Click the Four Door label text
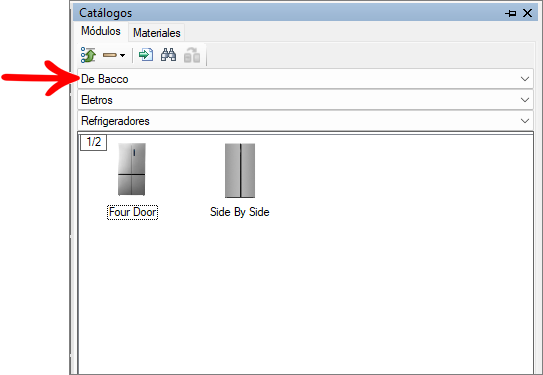Image resolution: width=543 pixels, height=375 pixels. tap(132, 212)
